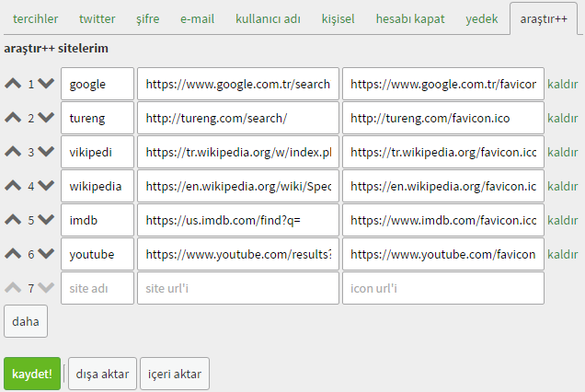Focus the tureng.com/search/ URL field
The width and height of the screenshot is (585, 392).
click(238, 118)
